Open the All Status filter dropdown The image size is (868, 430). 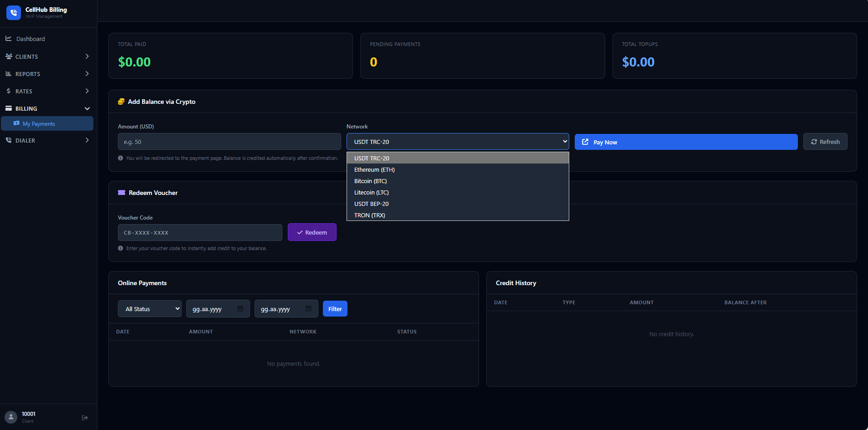point(150,309)
